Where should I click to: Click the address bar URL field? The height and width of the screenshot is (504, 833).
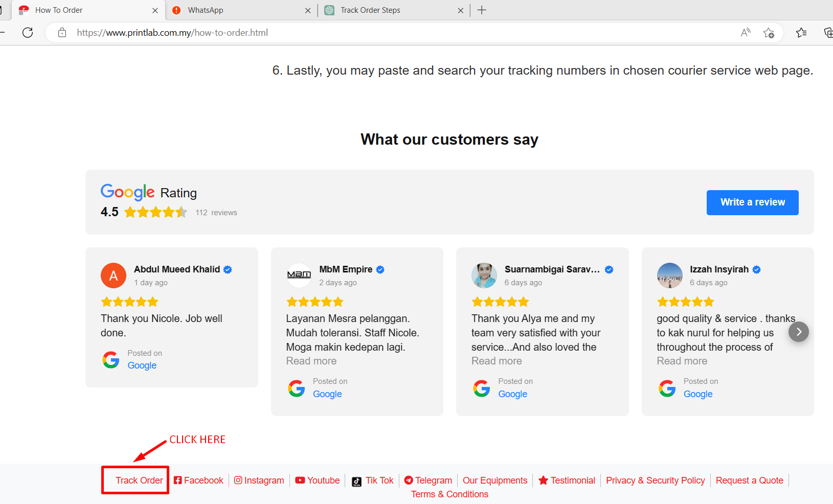pyautogui.click(x=358, y=33)
